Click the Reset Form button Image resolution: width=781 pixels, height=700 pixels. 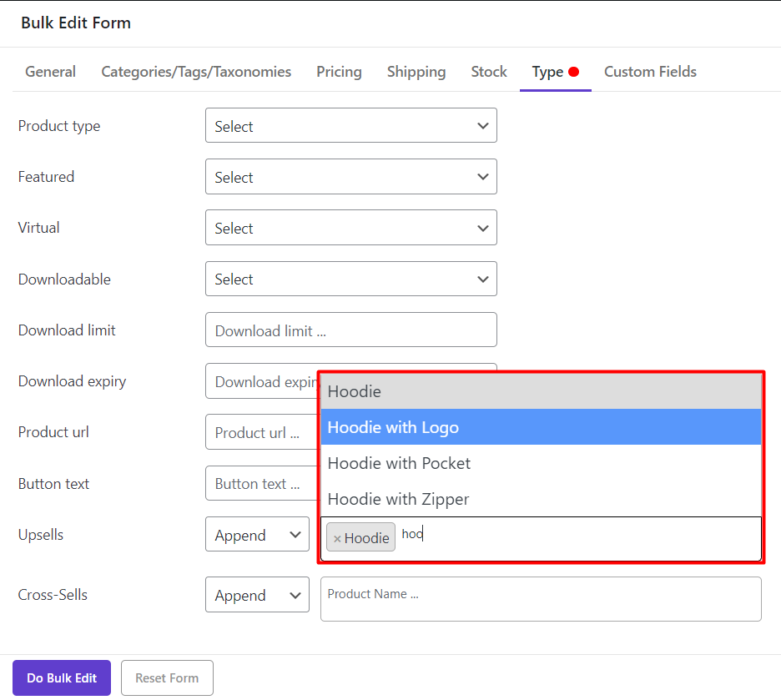(167, 677)
